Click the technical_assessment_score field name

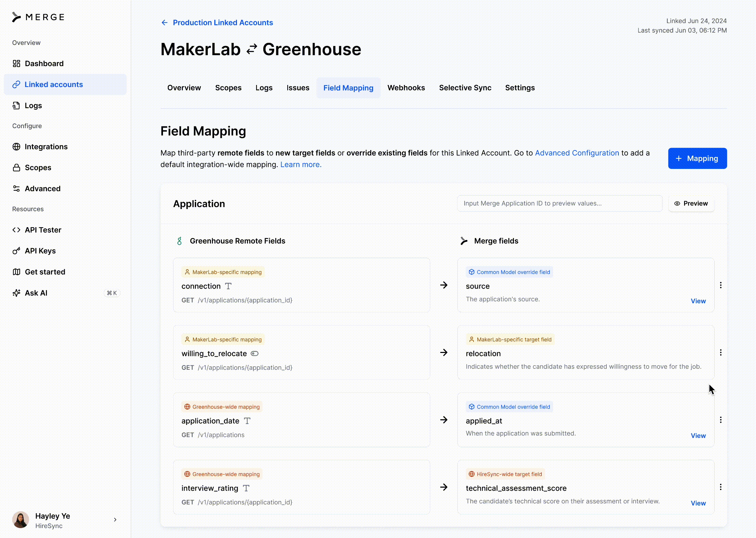point(516,488)
